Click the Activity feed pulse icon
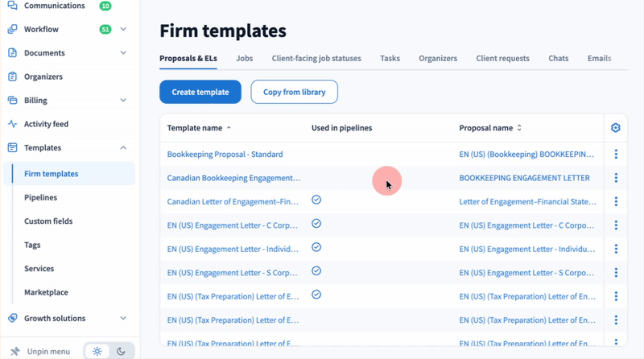The width and height of the screenshot is (644, 359). (12, 124)
